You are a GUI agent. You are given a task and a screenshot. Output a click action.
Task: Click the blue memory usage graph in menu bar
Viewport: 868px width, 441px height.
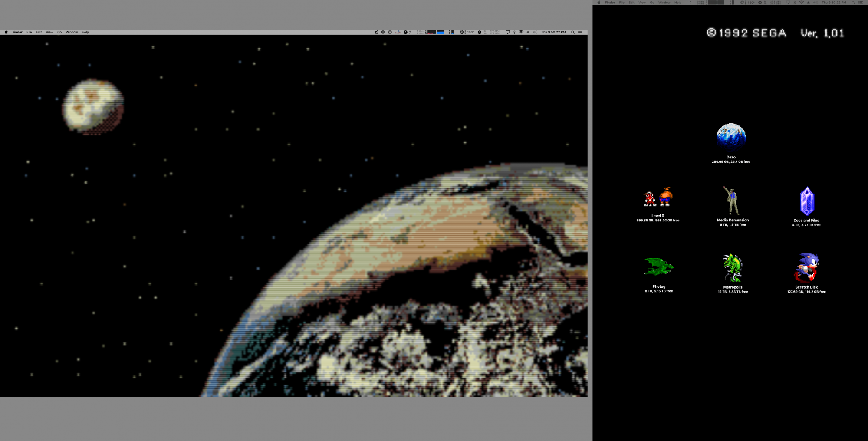(x=441, y=32)
